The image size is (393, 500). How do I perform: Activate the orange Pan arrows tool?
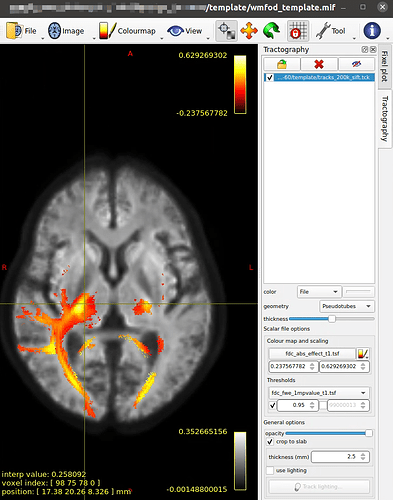point(249,31)
